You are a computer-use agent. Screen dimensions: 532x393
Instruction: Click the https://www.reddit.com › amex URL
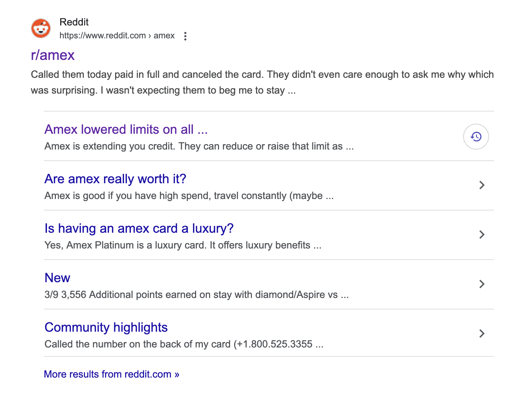coord(117,35)
